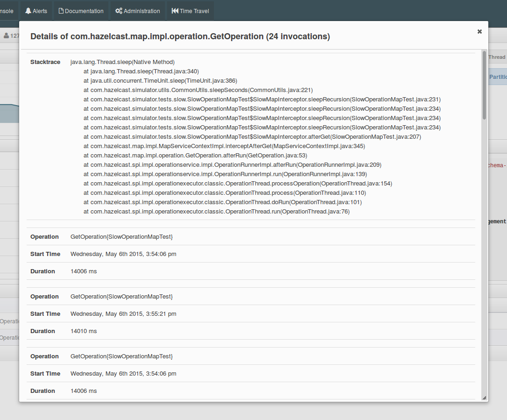This screenshot has height=420, width=507.
Task: Click the GetOperation.afterRun stack trace line
Action: point(195,156)
